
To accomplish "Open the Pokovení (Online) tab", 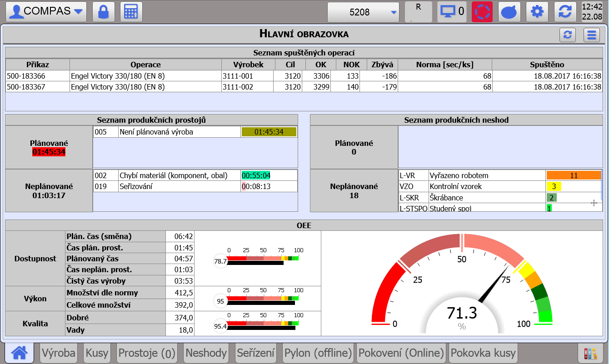I will click(x=401, y=353).
